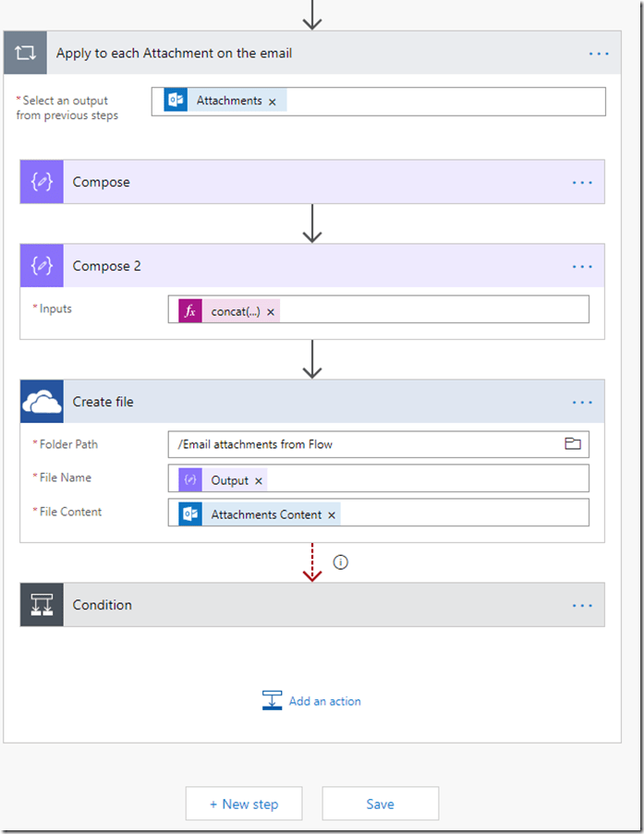Click the New step button
644x834 pixels.
tap(244, 804)
